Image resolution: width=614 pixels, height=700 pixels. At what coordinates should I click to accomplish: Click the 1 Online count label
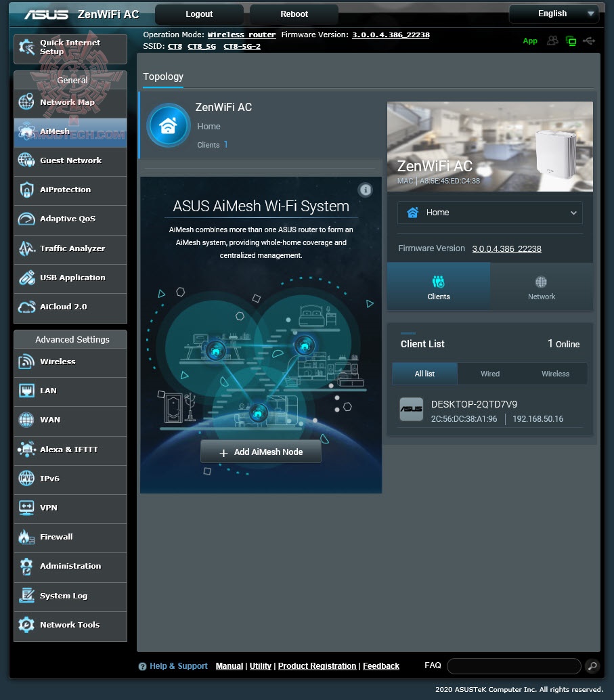563,344
